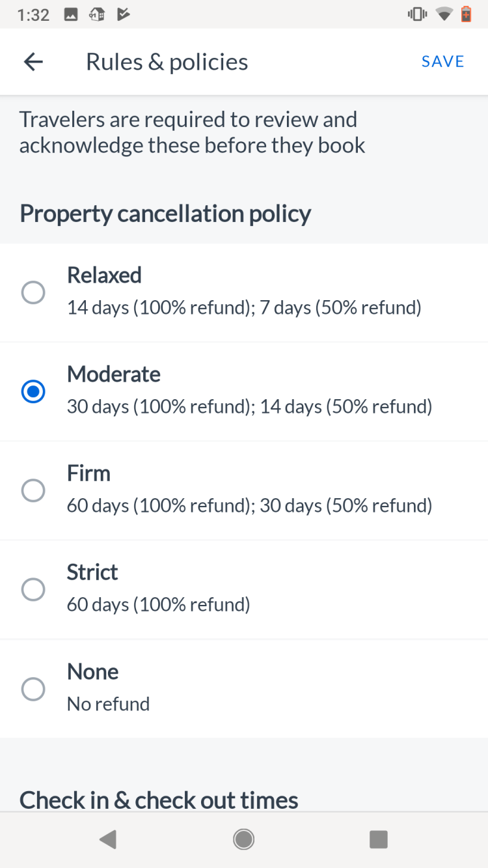This screenshot has width=488, height=868.
Task: Tap the Check in & check out times heading
Action: click(159, 800)
